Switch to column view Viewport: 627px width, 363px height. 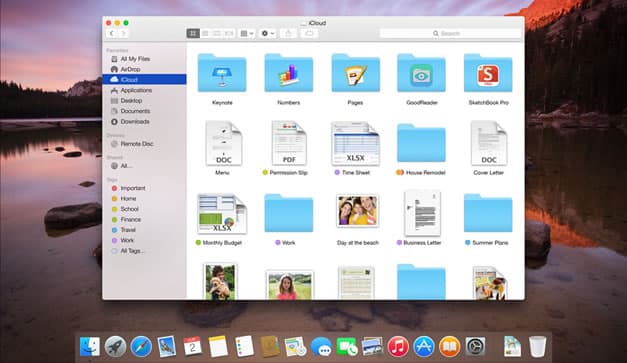217,34
